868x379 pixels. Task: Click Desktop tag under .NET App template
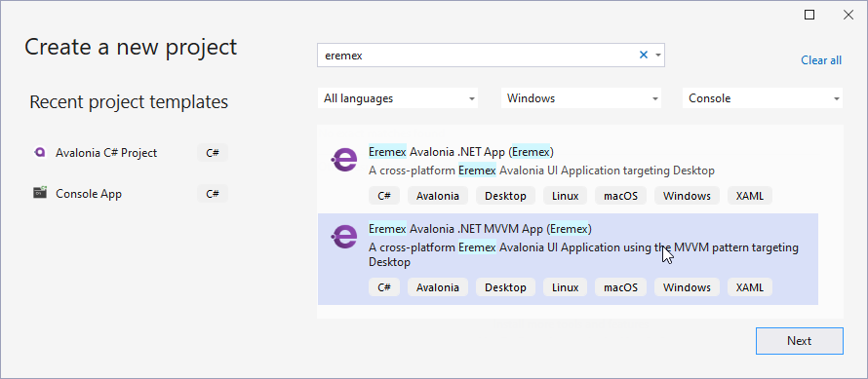(505, 196)
